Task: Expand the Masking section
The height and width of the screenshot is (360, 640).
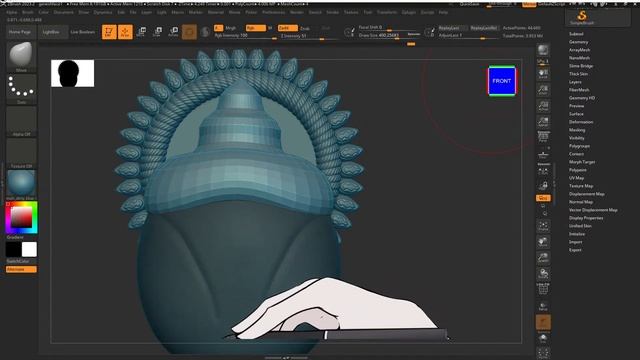Action: click(x=577, y=130)
